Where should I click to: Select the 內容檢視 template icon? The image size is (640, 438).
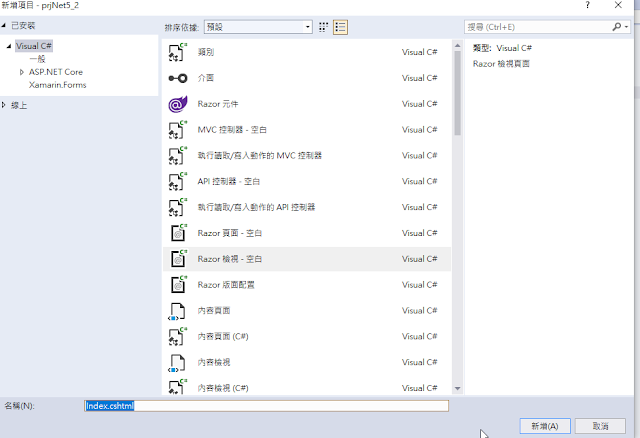click(178, 362)
